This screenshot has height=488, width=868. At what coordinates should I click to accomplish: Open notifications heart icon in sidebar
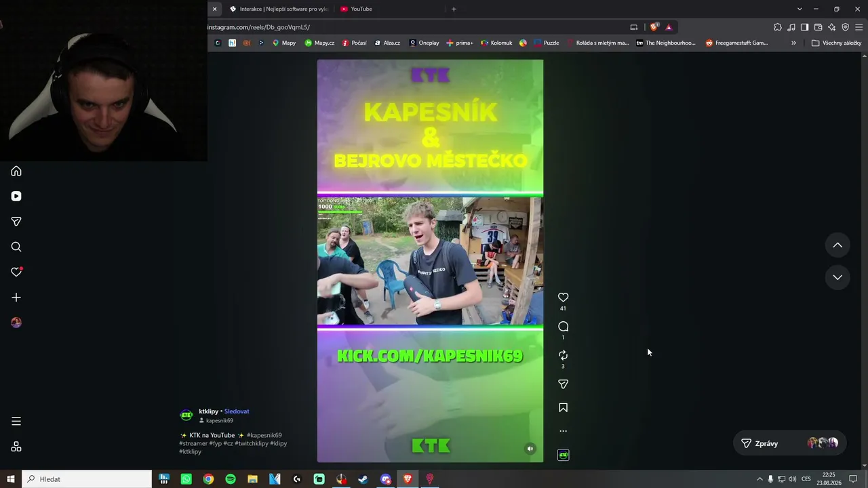pos(16,272)
